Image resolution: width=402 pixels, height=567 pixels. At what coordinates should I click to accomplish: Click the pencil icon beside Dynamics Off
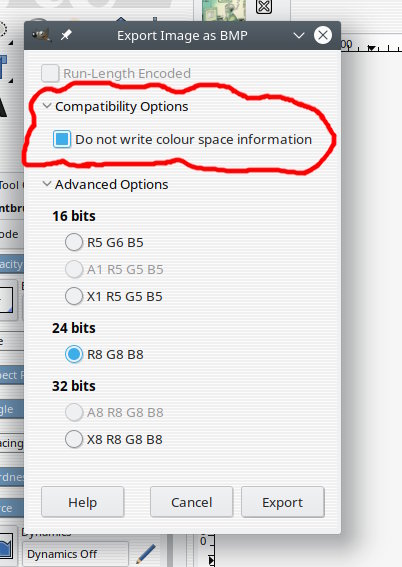coord(146,553)
